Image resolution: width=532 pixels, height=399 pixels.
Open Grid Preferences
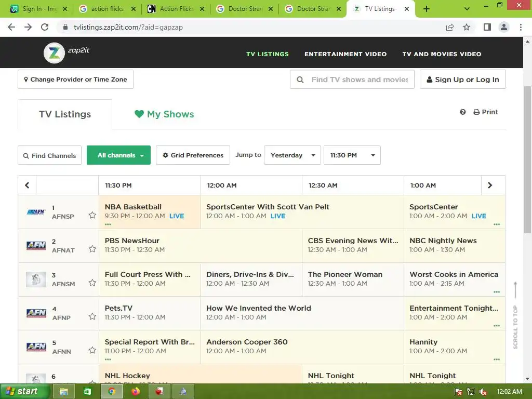[193, 155]
